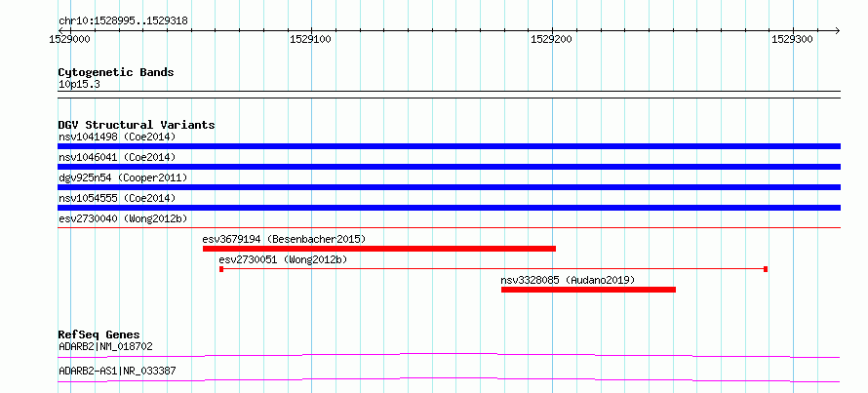
Task: Open variant nsv1046041 (Coe2014) label
Action: [117, 157]
